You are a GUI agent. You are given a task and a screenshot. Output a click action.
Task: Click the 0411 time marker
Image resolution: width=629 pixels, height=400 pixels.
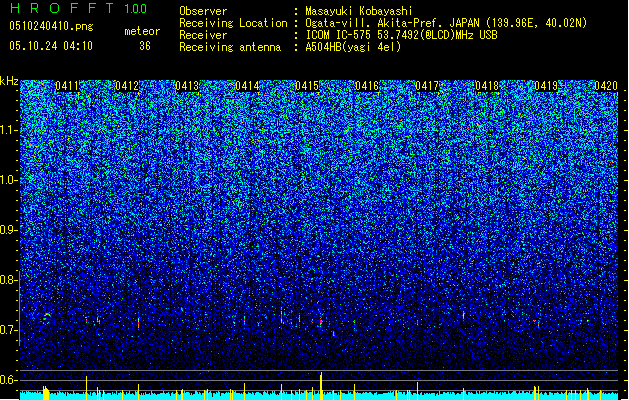[x=67, y=86]
